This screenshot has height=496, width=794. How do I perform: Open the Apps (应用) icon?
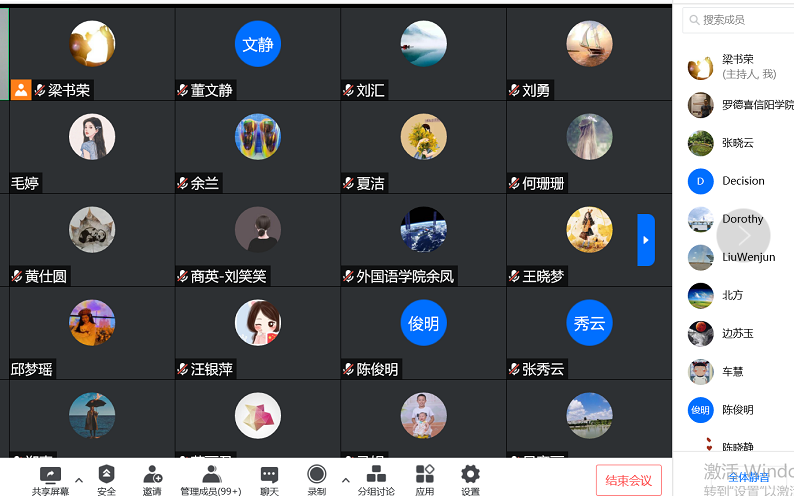point(425,480)
